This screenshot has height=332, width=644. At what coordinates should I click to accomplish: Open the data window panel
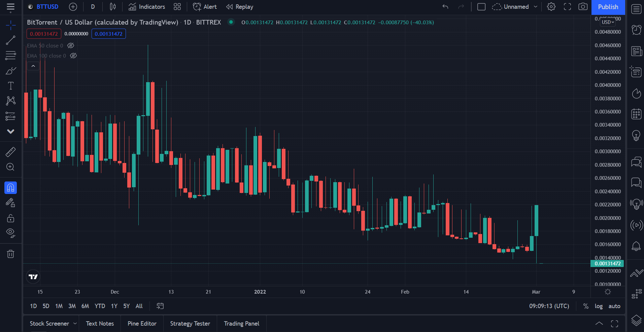636,72
